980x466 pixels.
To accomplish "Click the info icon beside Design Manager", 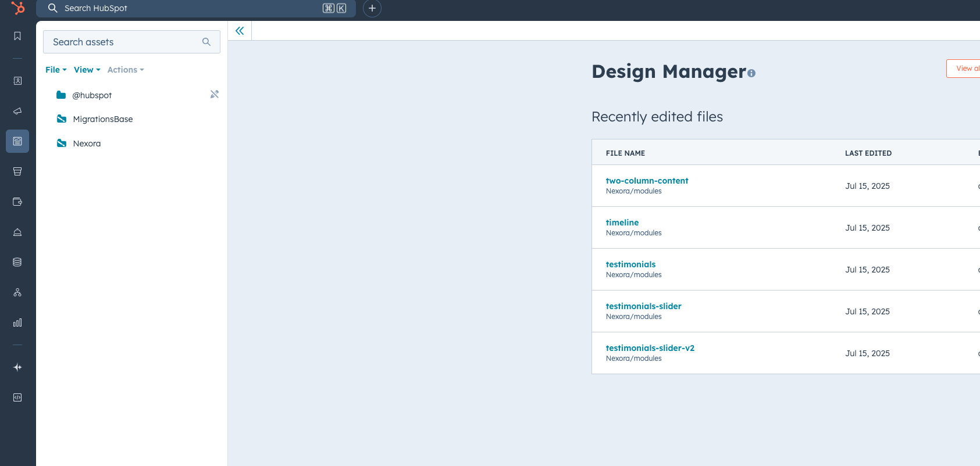I will 751,73.
